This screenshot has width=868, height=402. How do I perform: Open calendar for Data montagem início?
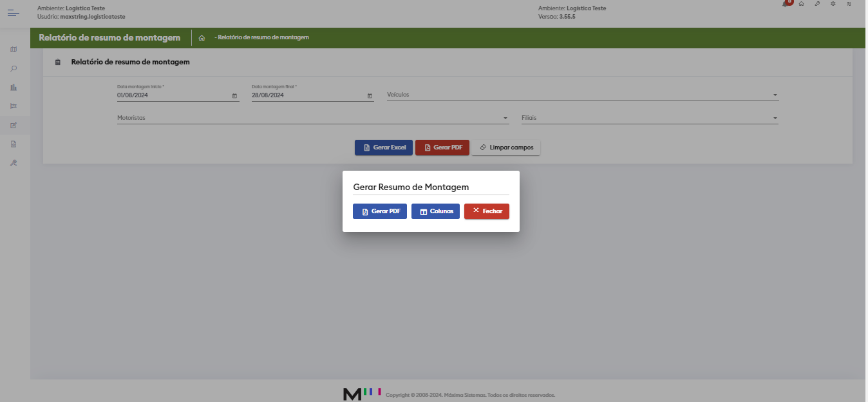[x=234, y=95]
